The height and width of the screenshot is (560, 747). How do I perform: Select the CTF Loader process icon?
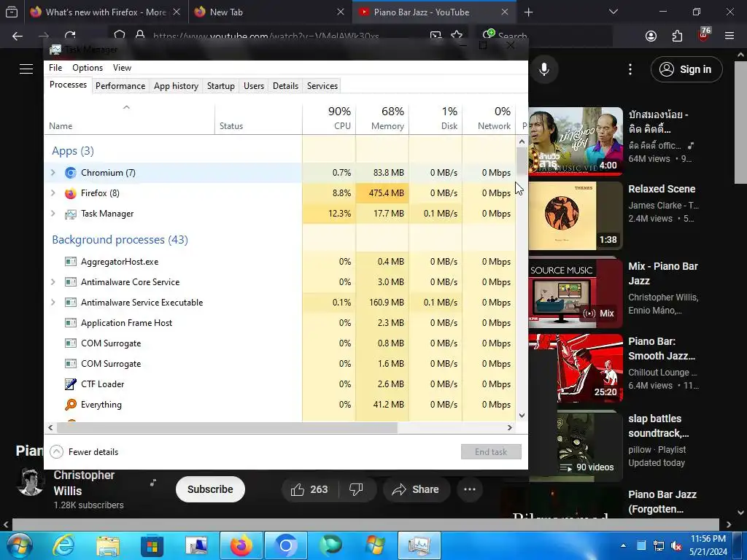click(x=71, y=384)
